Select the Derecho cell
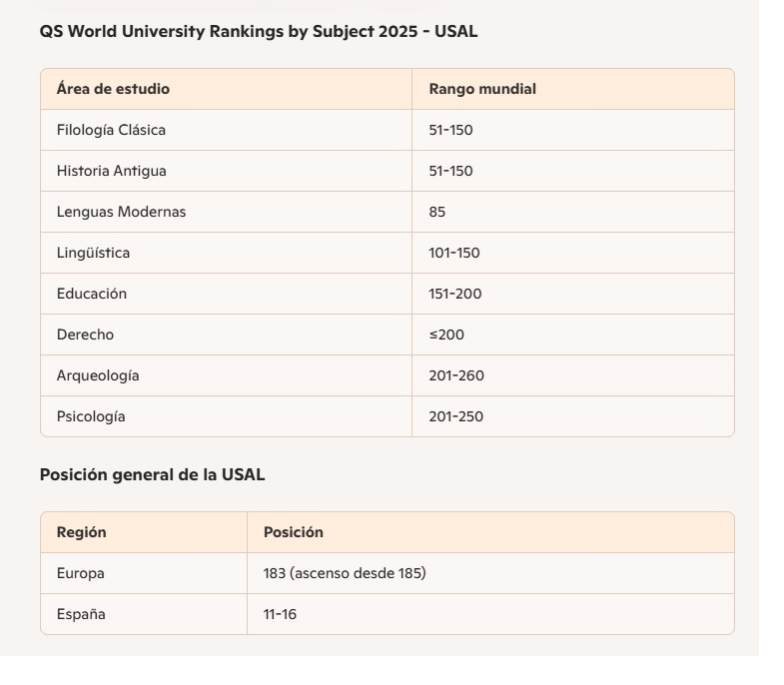The image size is (784, 685). click(85, 335)
